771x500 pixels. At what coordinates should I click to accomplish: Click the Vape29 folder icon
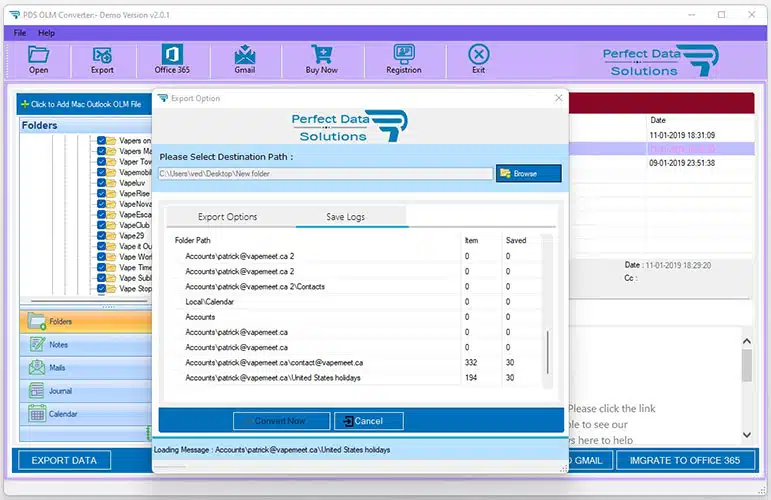pos(112,236)
